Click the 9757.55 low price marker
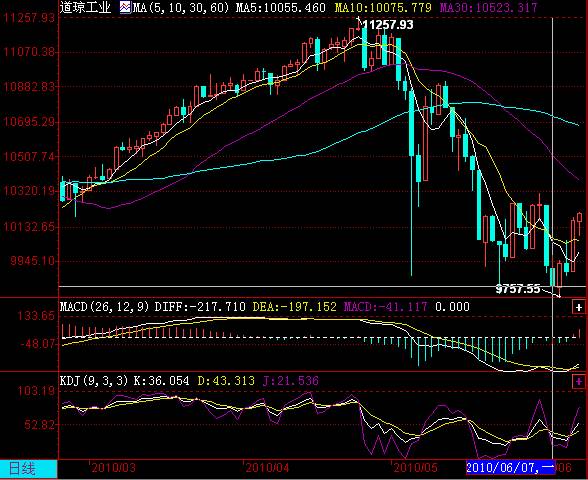Image resolution: width=588 pixels, height=480 pixels. point(518,289)
